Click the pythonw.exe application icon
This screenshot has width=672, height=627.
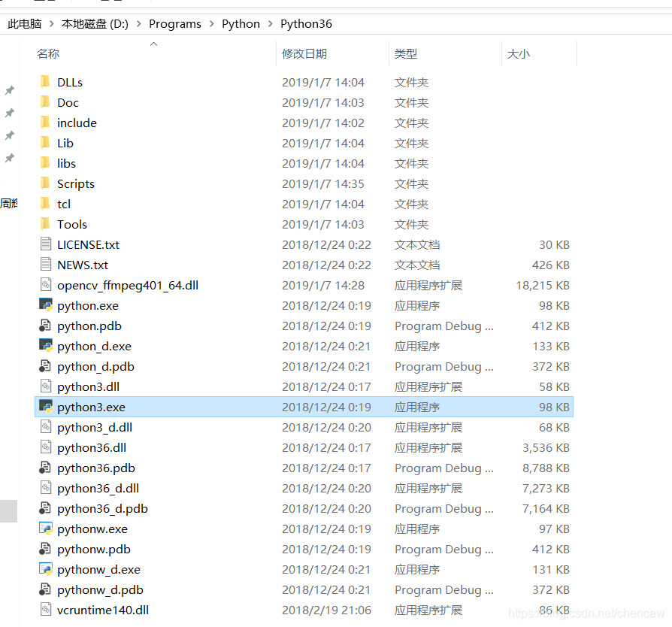[x=45, y=529]
